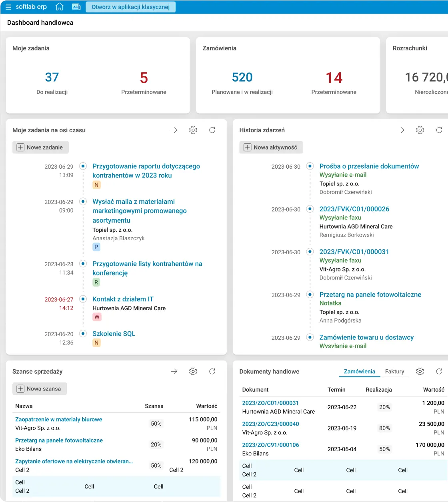Add a new activity with Nowa aktywność
The image size is (448, 502).
[x=271, y=147]
